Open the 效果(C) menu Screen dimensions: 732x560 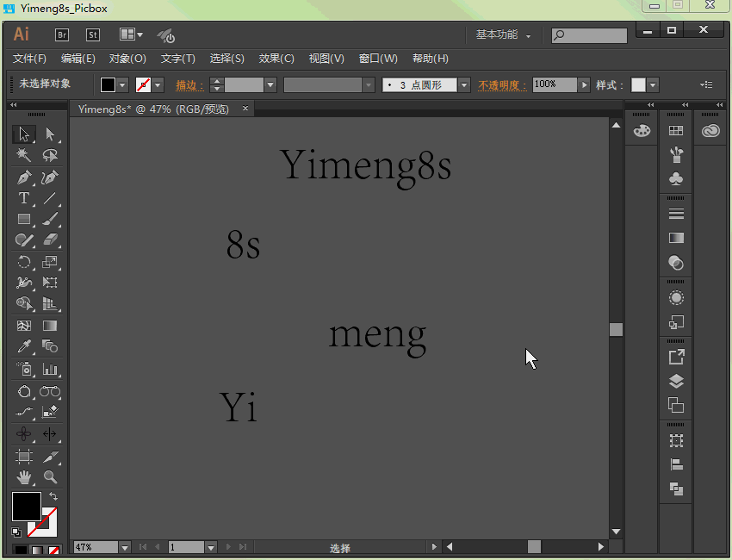[x=276, y=59]
